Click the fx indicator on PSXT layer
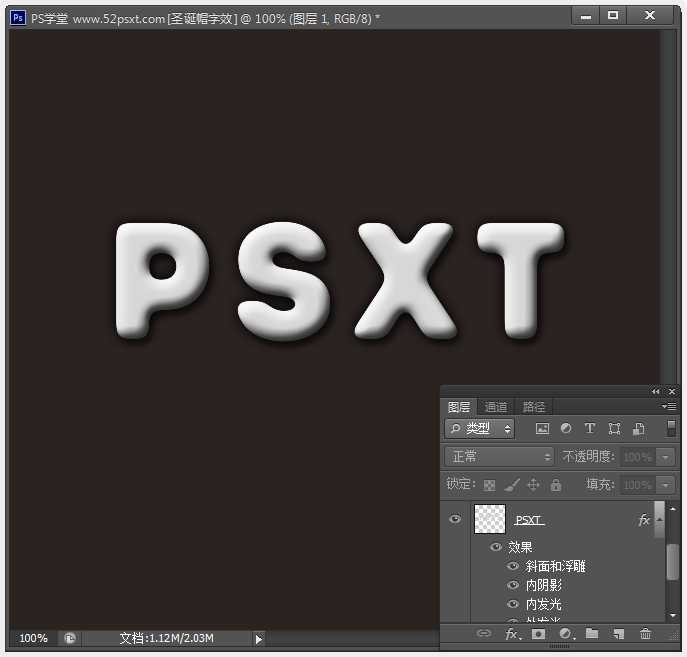 [644, 520]
